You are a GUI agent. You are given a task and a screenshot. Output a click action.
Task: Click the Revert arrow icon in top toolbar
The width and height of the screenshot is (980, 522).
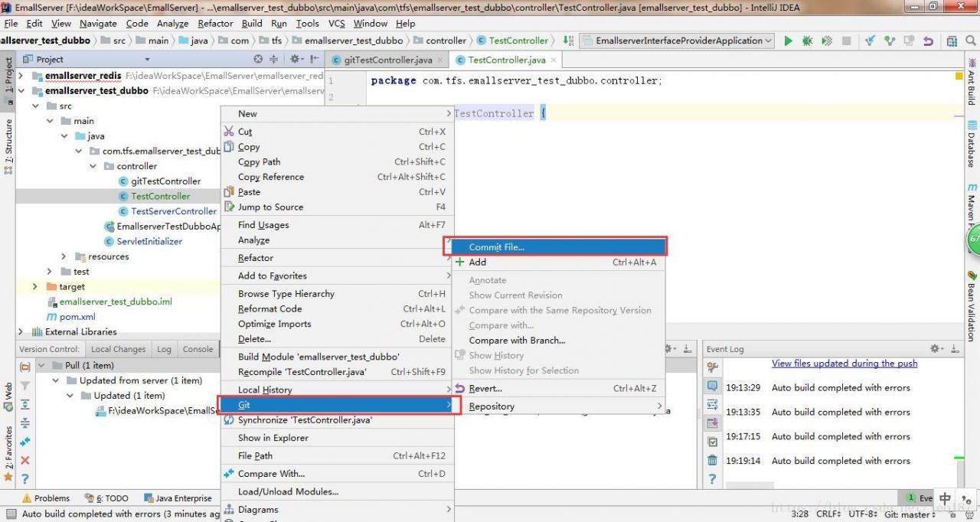[928, 41]
